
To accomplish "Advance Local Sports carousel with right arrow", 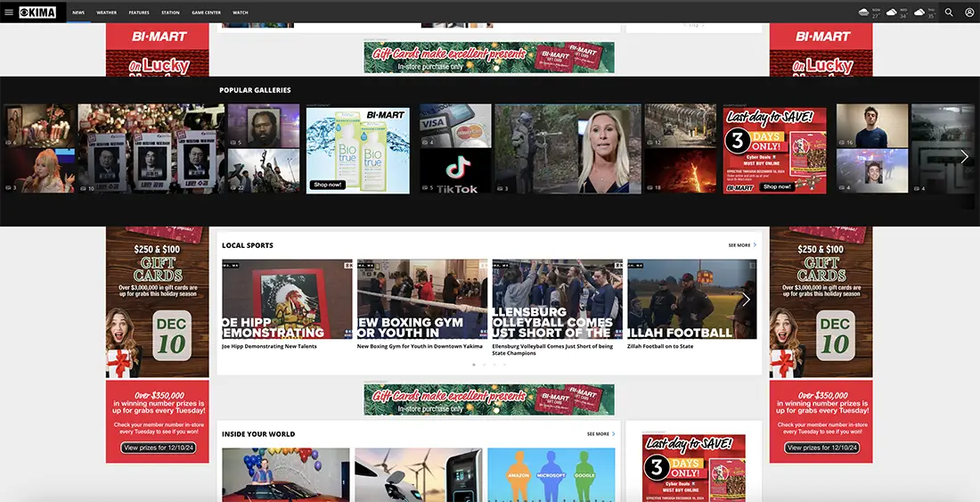I will click(746, 300).
